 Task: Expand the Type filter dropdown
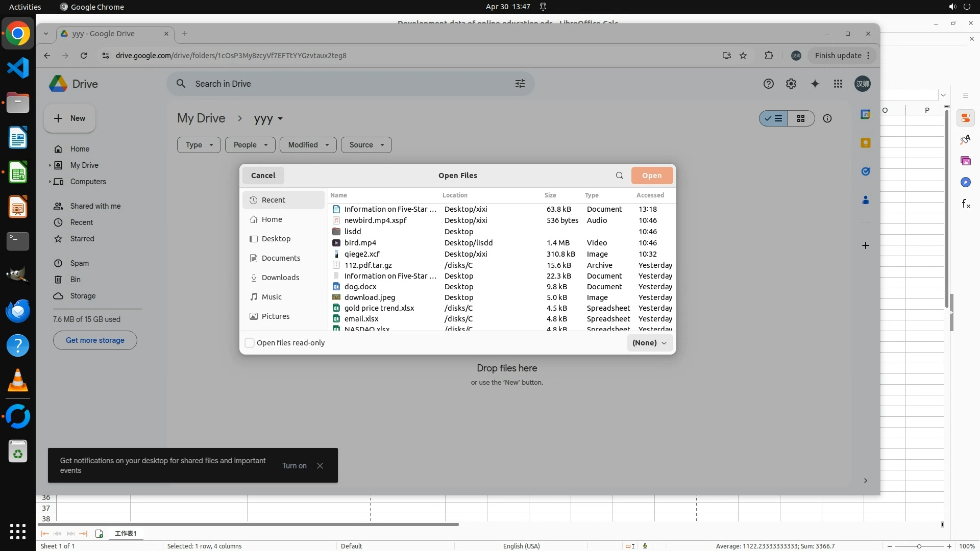tap(199, 145)
